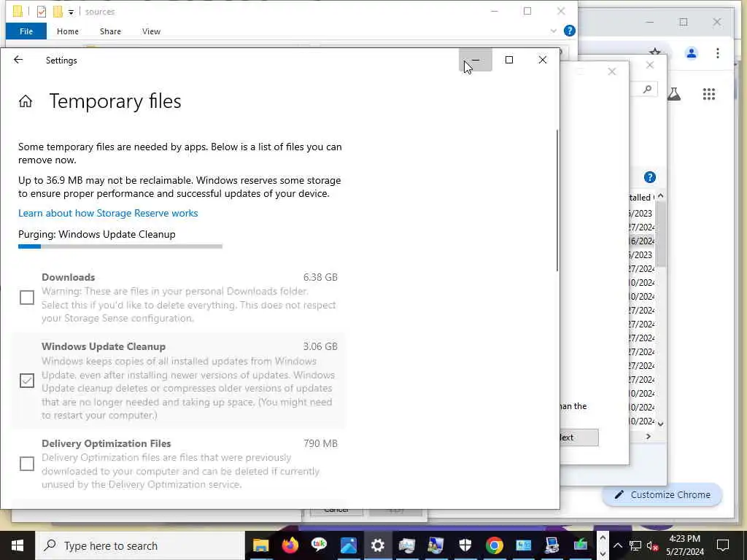Open File Explorer from the taskbar
Viewport: 747px width, 560px height.
(x=260, y=545)
